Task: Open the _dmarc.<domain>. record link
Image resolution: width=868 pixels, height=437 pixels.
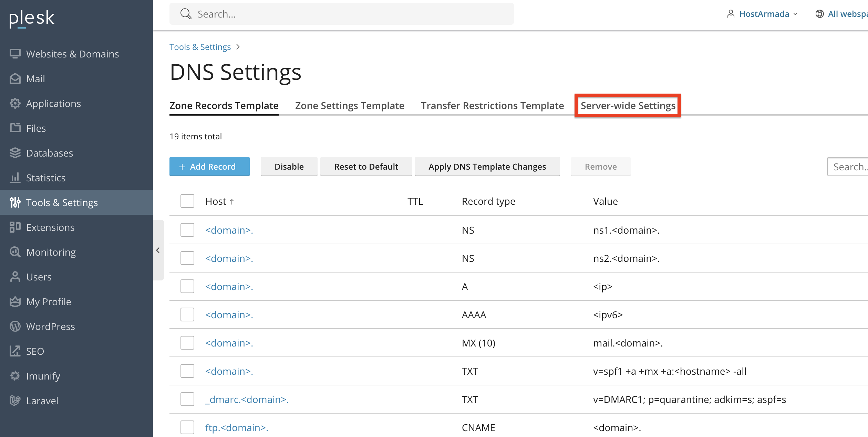Action: [247, 399]
